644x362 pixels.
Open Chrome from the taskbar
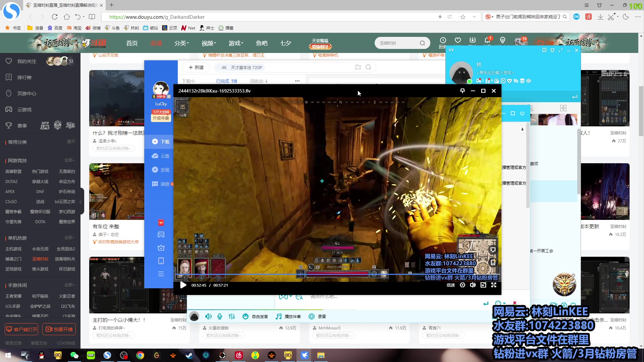coord(140,355)
